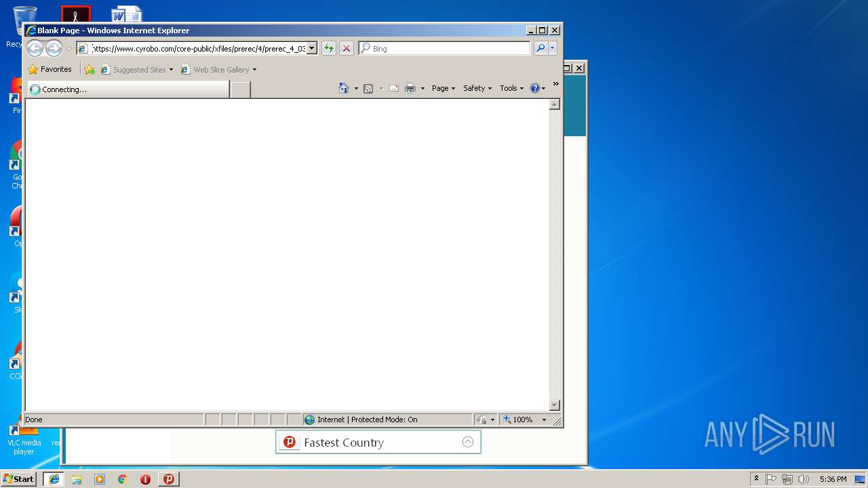This screenshot has height=488, width=868.
Task: Click the Show desktop button
Action: [861, 479]
